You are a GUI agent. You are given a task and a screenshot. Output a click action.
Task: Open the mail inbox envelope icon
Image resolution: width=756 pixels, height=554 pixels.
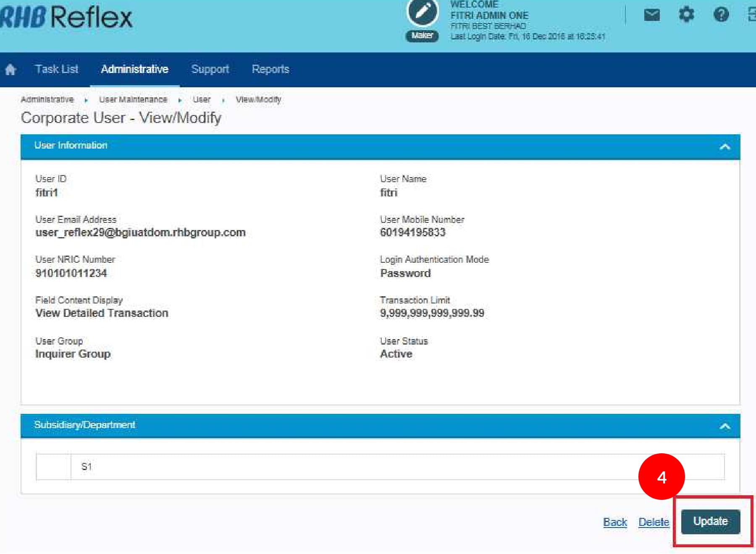pos(651,16)
